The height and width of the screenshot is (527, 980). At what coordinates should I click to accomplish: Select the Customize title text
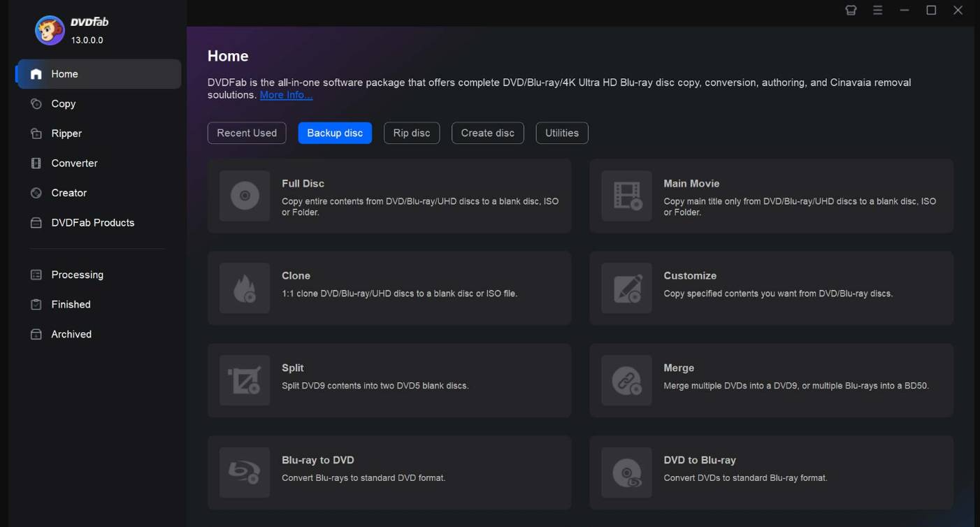coord(690,275)
